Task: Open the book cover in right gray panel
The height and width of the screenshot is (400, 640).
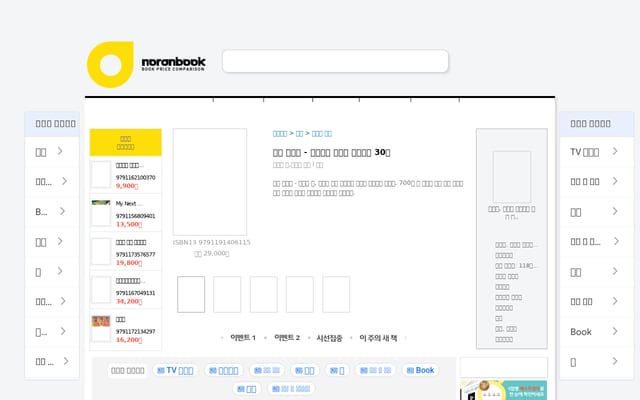Action: pos(512,177)
